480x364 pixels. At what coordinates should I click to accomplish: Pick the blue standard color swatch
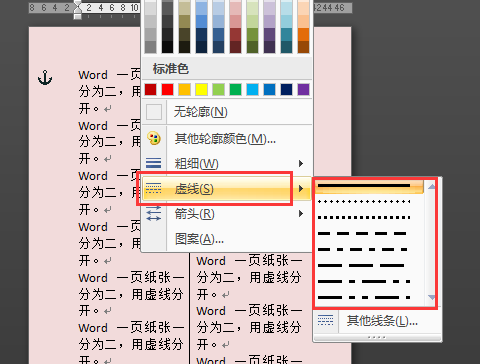(x=269, y=90)
